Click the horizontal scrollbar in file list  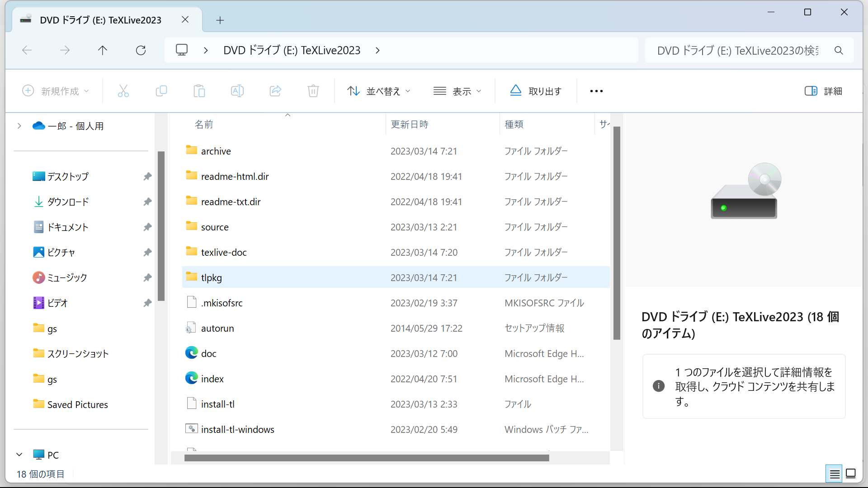(366, 458)
